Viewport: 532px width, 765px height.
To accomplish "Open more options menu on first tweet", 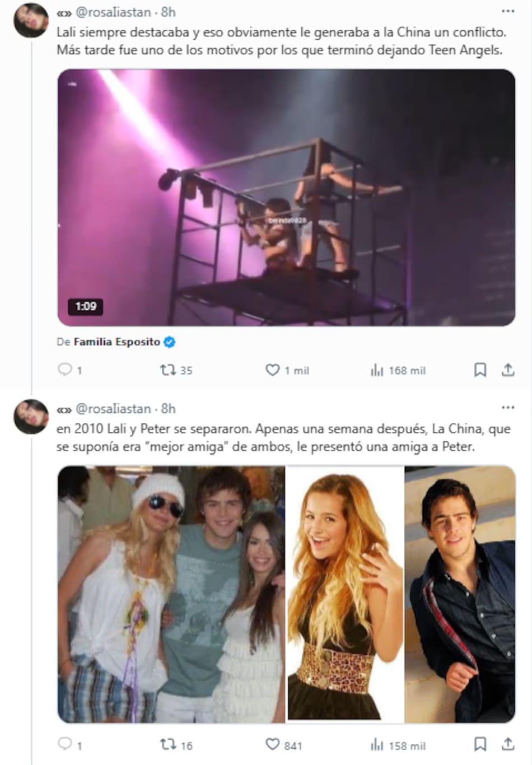I will [x=508, y=11].
